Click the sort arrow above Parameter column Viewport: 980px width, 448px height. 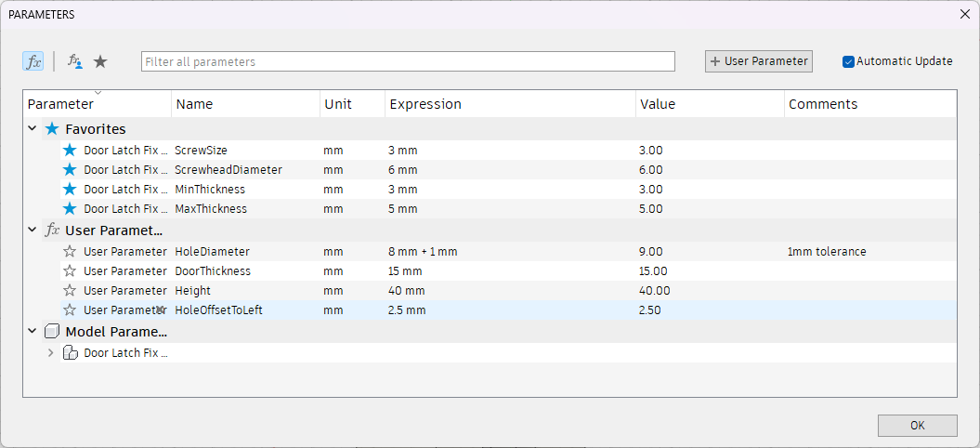[98, 93]
